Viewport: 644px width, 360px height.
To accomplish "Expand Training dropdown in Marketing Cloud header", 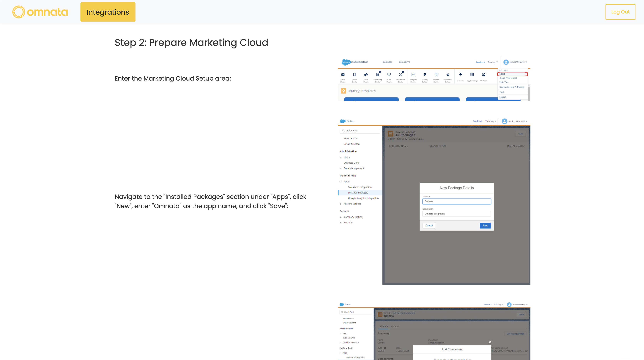I will click(493, 62).
